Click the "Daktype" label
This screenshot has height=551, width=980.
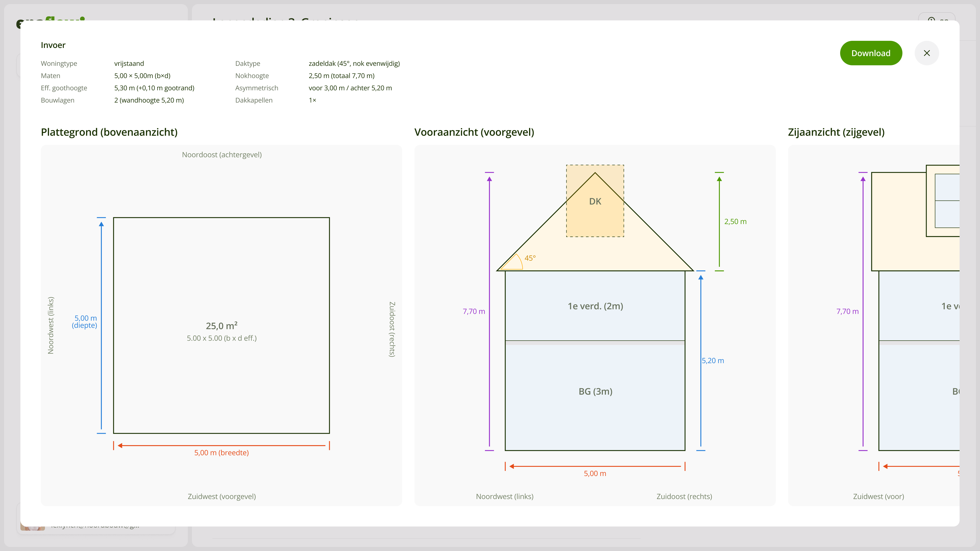pos(248,64)
